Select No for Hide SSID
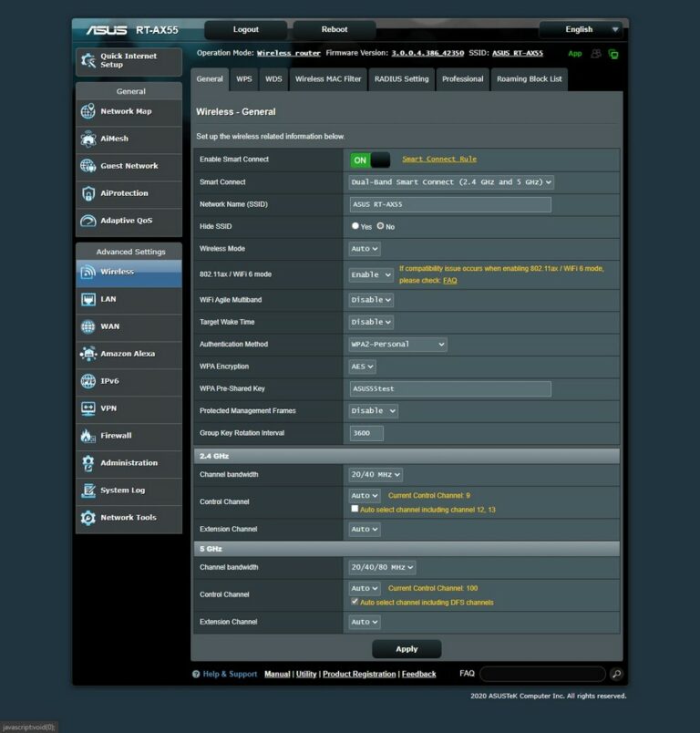 [380, 226]
